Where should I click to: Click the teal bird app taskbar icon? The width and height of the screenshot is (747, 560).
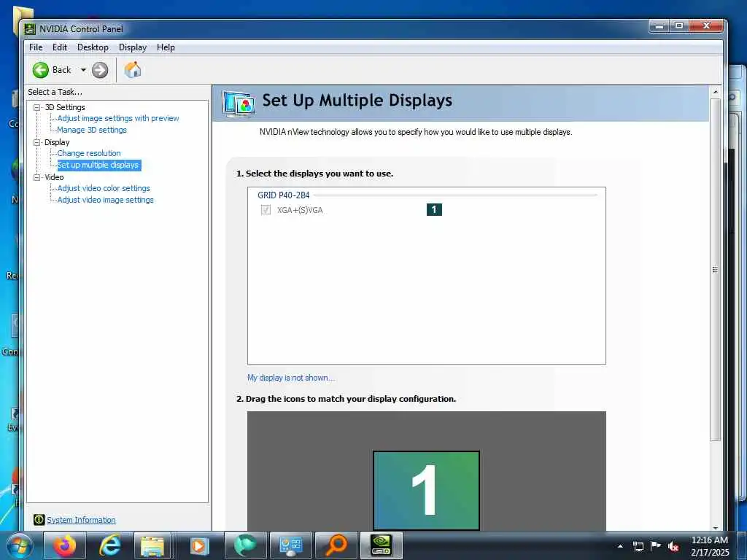click(245, 545)
